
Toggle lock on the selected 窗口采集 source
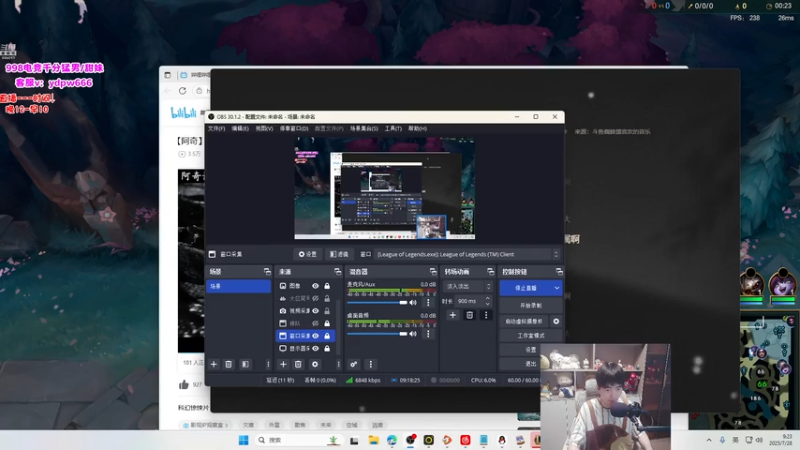[327, 336]
